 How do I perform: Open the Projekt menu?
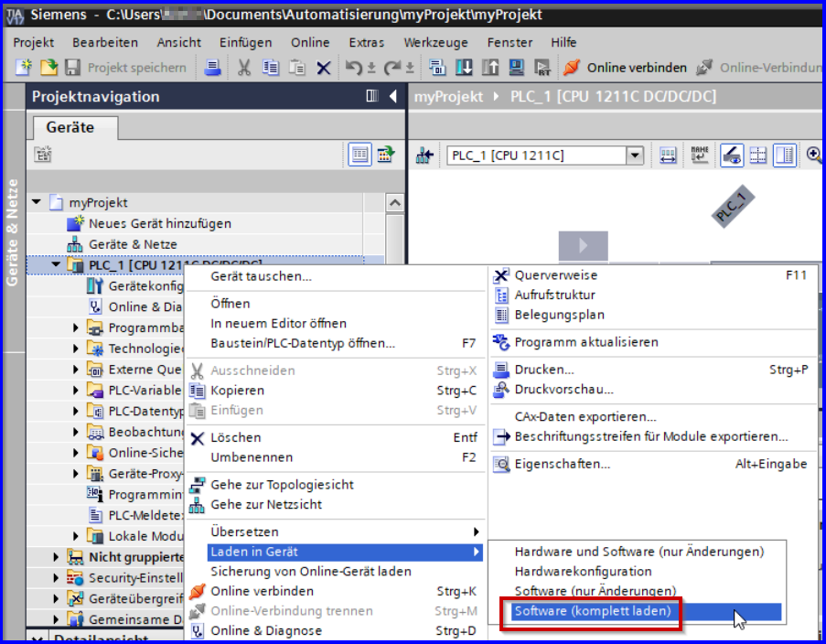[x=33, y=42]
